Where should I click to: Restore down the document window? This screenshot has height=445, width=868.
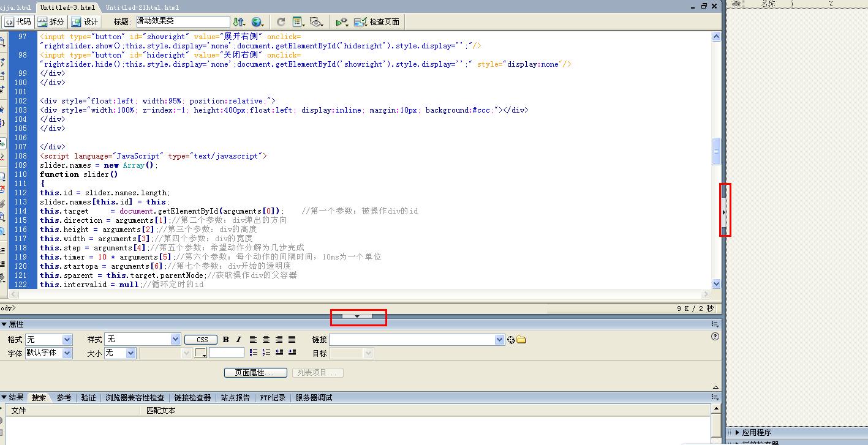pyautogui.click(x=704, y=6)
